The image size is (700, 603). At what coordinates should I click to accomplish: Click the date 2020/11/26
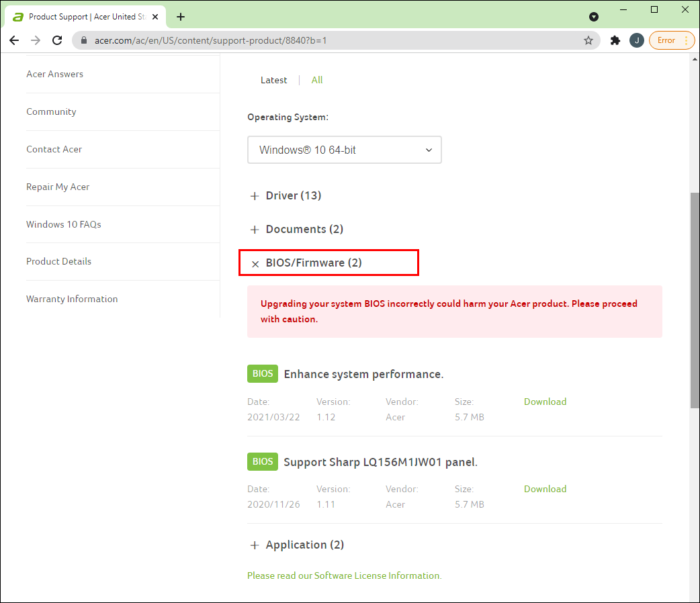pyautogui.click(x=273, y=504)
